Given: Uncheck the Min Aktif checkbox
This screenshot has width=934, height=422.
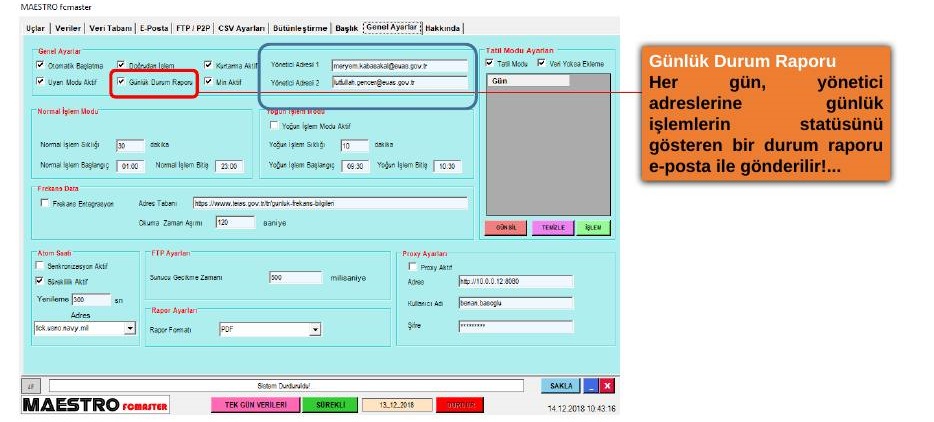Looking at the screenshot, I should [208, 82].
